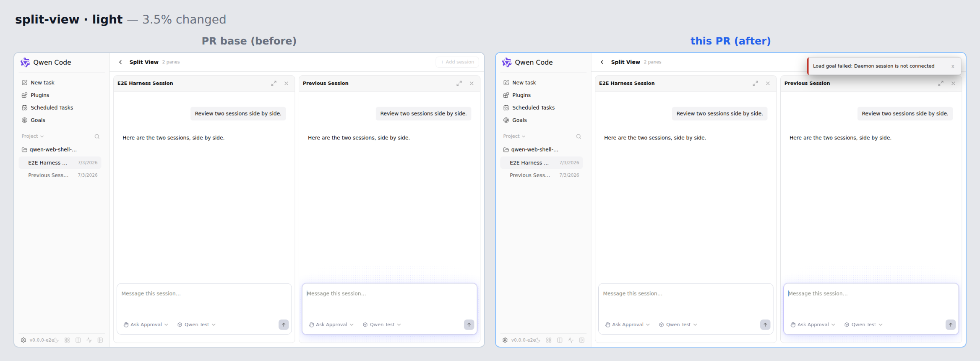Search projects icon in before view sidebar
980x361 pixels.
pos(97,136)
